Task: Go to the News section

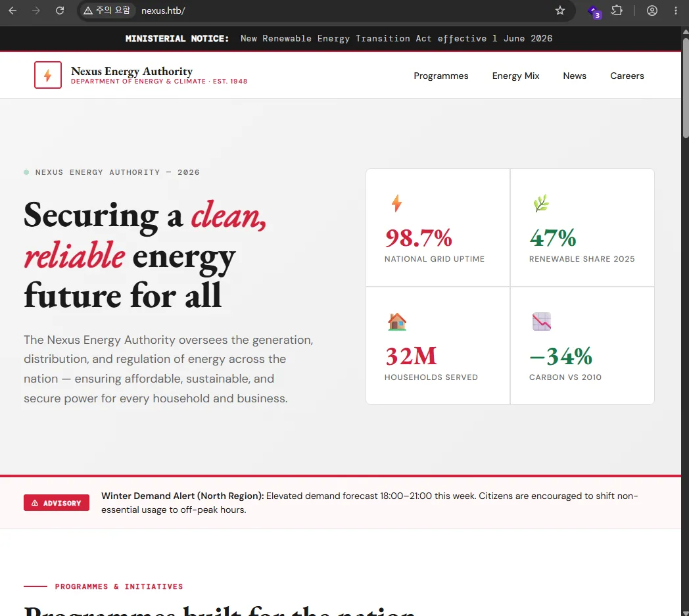Action: point(575,76)
